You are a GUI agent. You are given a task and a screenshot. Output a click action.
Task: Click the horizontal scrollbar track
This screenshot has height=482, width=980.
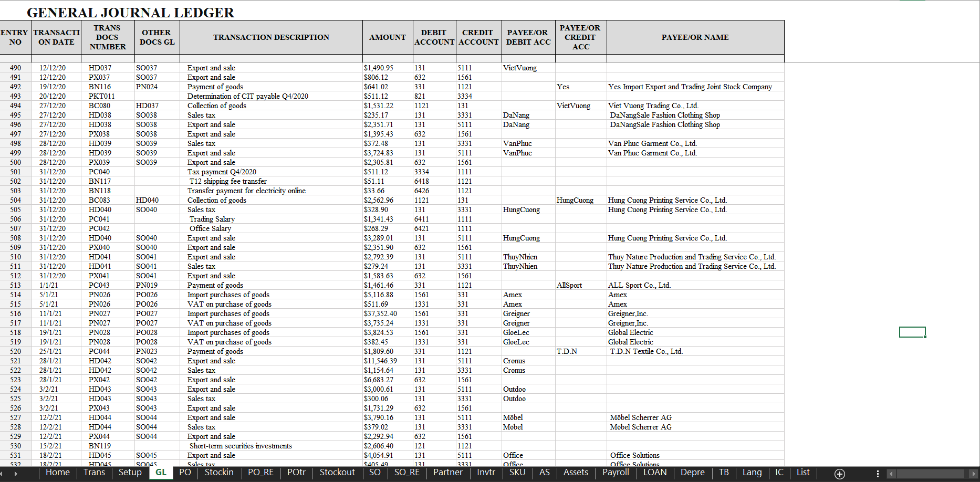[x=933, y=474]
